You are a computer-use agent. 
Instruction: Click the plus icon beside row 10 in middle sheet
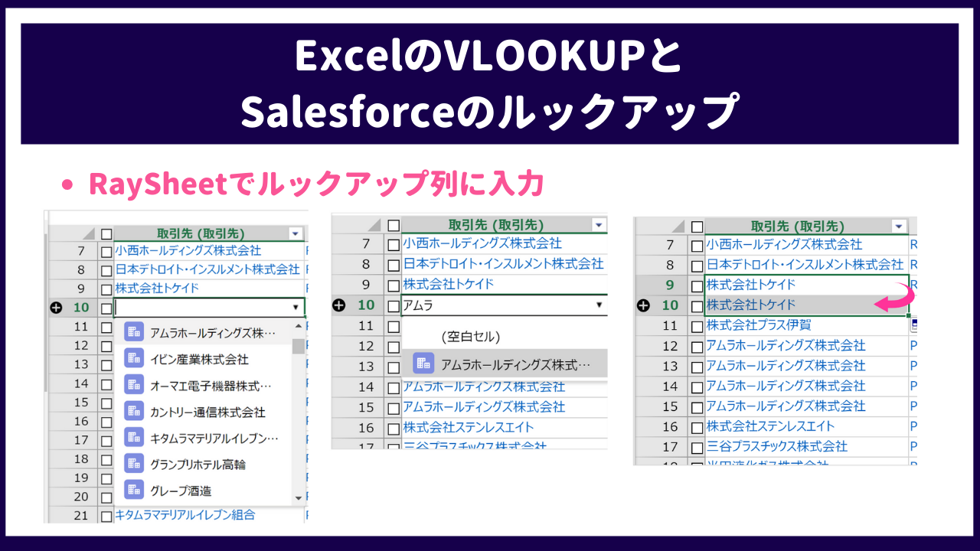338,305
